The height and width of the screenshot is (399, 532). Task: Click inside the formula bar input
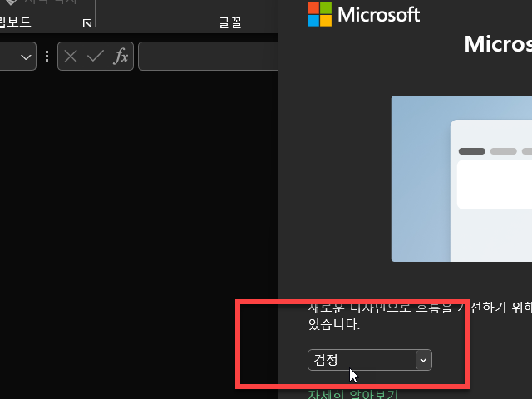point(208,57)
